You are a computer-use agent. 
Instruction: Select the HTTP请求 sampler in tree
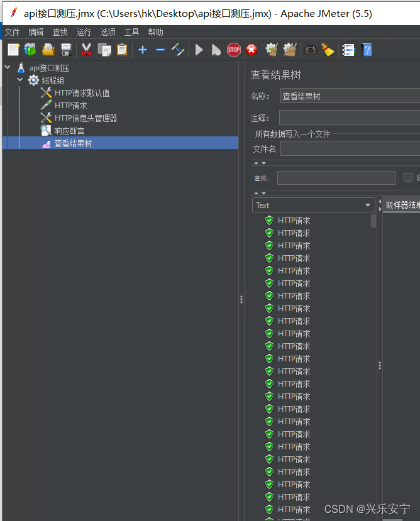click(x=71, y=106)
